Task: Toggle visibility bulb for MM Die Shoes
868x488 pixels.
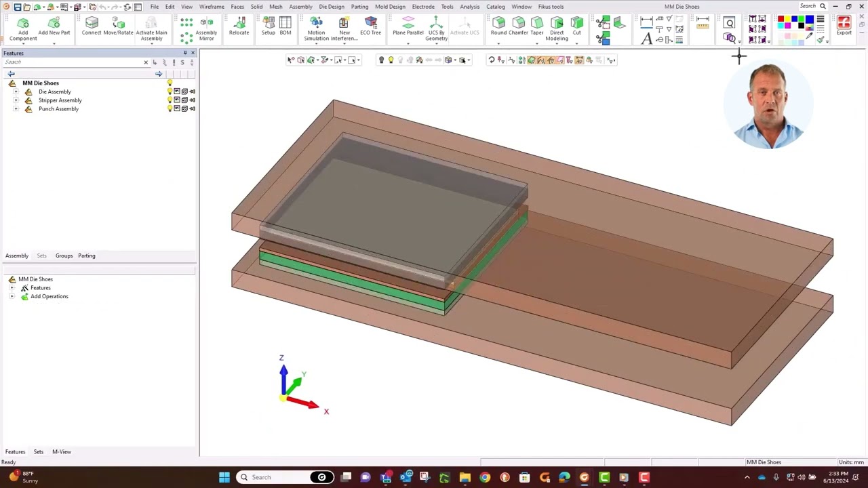Action: pos(170,83)
